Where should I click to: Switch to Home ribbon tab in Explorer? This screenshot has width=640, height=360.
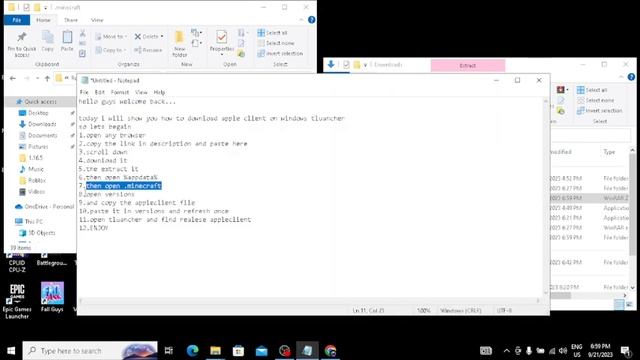(43, 20)
